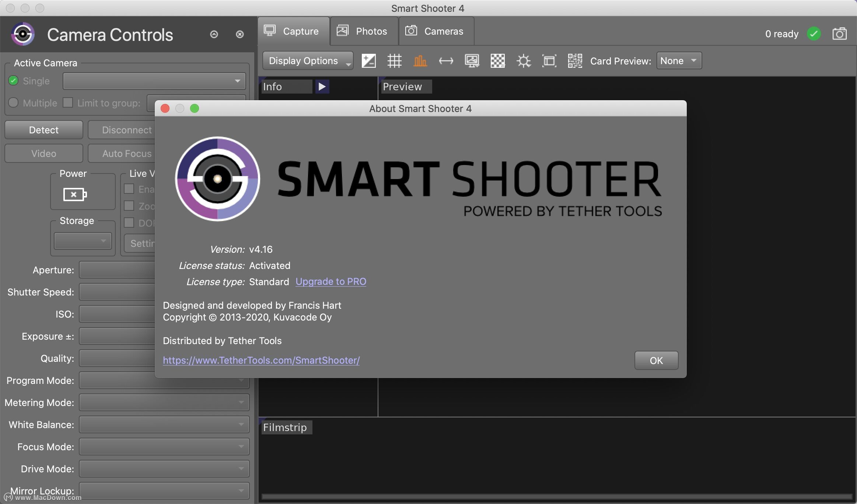Collapse Camera Controls panel with up-arrow icon
Screen dimensions: 857x504
click(x=214, y=34)
